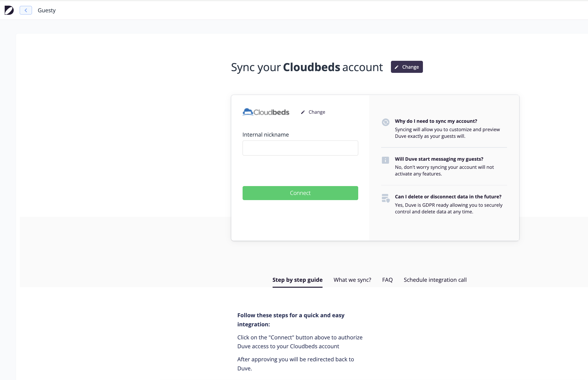Viewport: 588px width, 380px height.
Task: Go back using the chevron arrow button
Action: click(26, 10)
